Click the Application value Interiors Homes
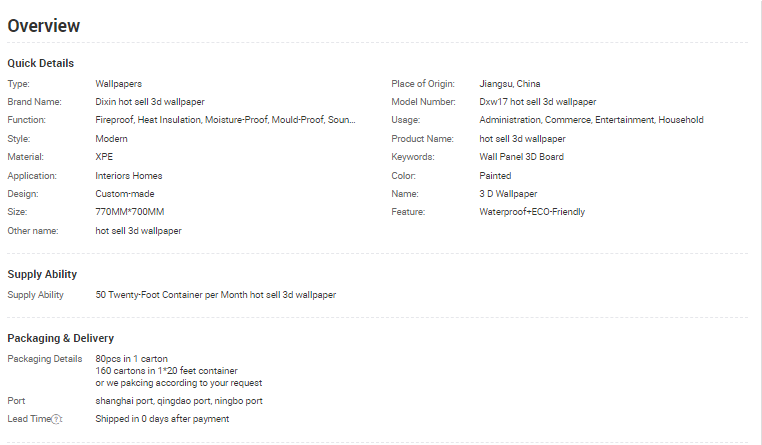This screenshot has width=762, height=445. click(x=129, y=176)
